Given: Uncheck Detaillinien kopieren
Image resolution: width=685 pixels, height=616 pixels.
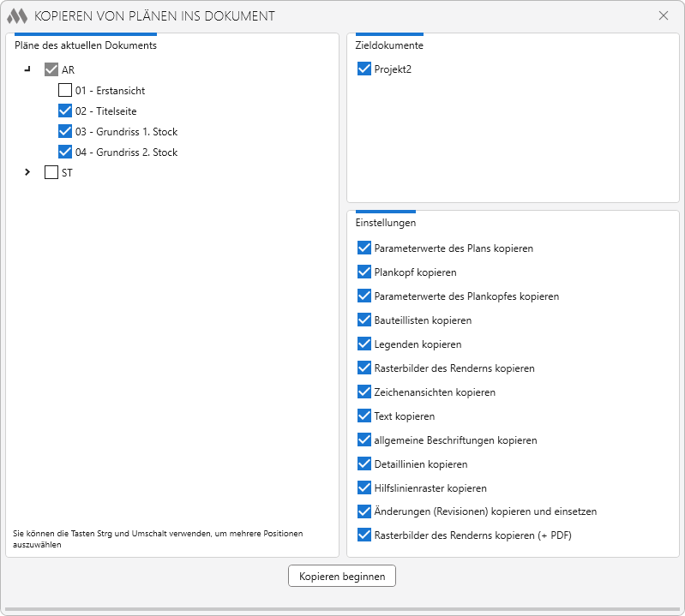Looking at the screenshot, I should 364,464.
